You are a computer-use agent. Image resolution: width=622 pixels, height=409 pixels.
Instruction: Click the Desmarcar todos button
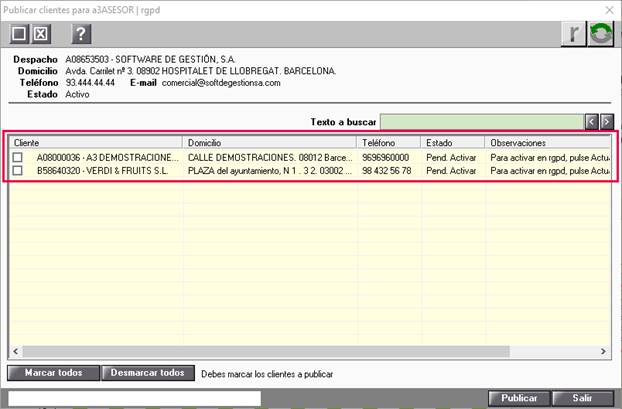pos(148,373)
